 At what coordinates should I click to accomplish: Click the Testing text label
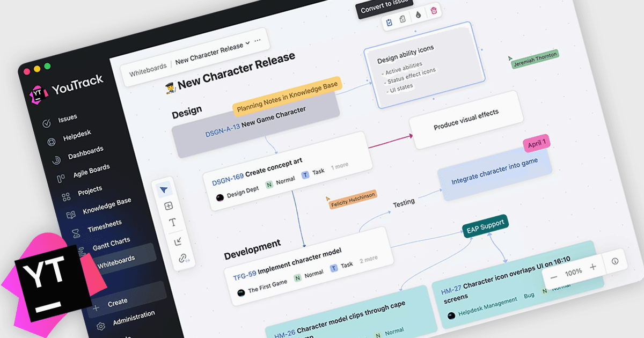click(404, 203)
